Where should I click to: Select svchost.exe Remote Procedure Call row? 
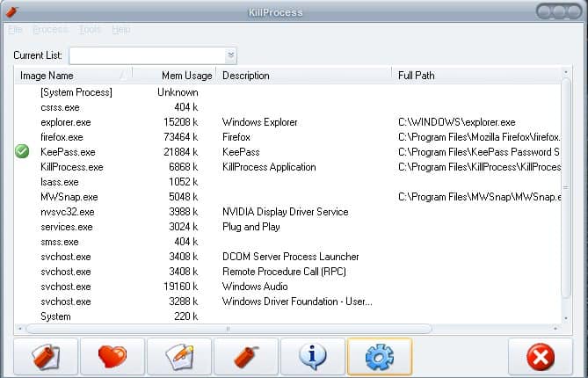coord(287,272)
